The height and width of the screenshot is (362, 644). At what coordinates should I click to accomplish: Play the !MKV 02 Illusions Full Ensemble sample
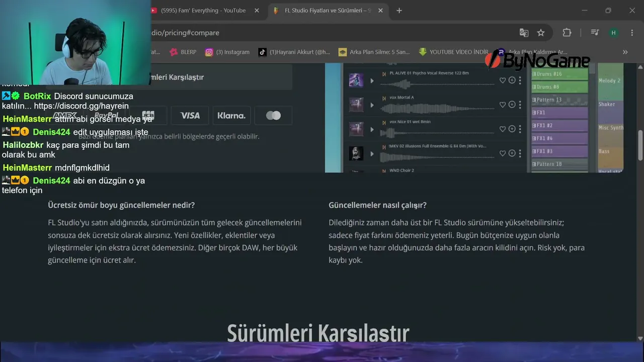(x=372, y=153)
